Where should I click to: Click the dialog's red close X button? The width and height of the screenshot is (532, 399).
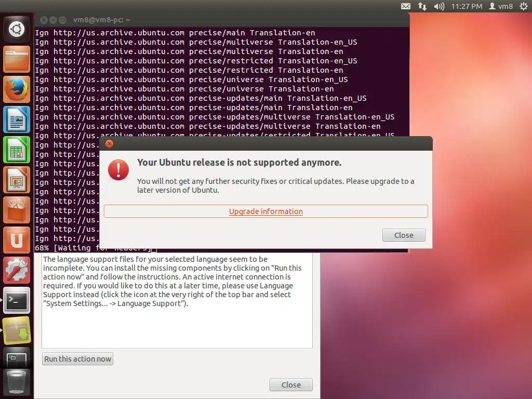click(x=109, y=143)
